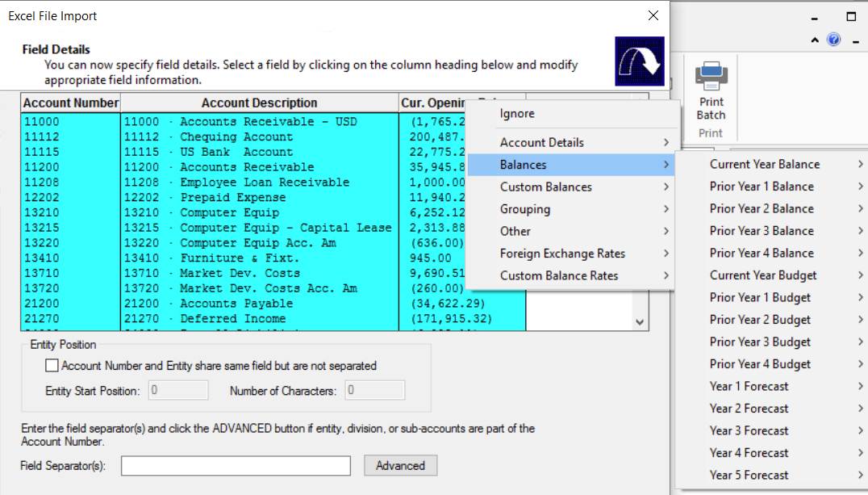
Task: Click the Field Separator(s) text box
Action: pos(236,466)
